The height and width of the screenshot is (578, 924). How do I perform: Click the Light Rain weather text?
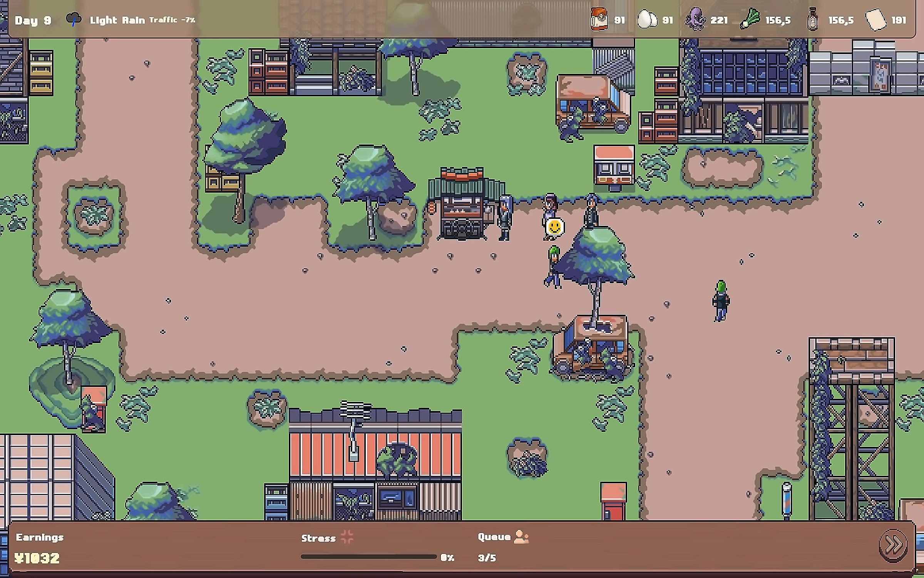click(117, 20)
